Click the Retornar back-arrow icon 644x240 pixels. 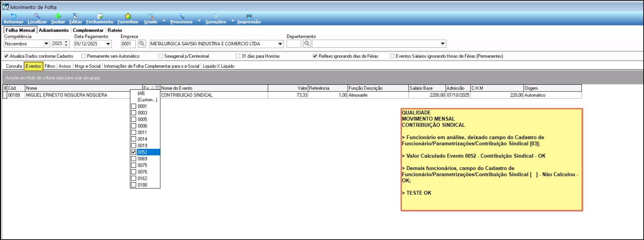coord(14,16)
